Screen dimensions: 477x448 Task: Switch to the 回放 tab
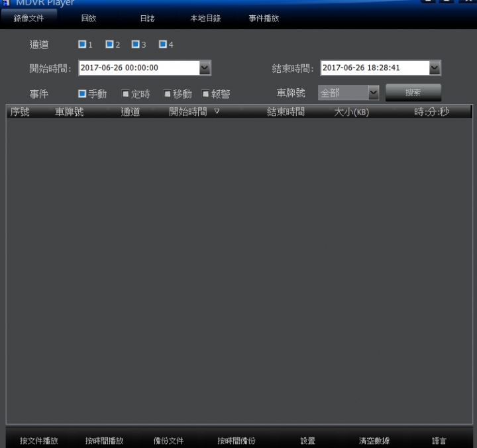click(89, 19)
